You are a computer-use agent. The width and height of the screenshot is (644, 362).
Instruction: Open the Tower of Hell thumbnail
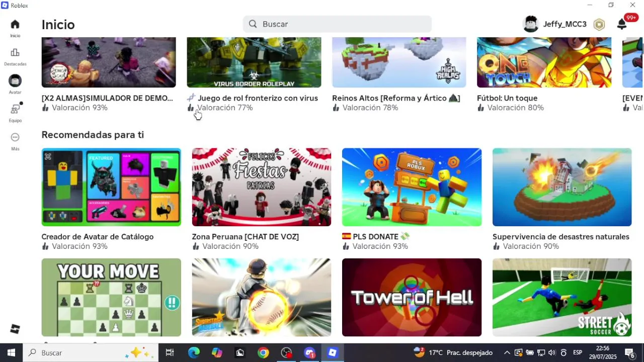[412, 297]
